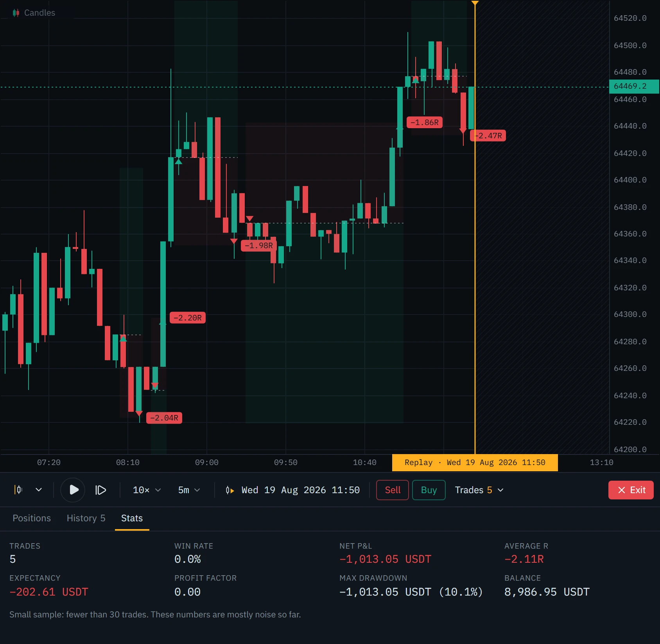Click the Max Drawdown value
This screenshot has width=660, height=644.
[x=411, y=592]
